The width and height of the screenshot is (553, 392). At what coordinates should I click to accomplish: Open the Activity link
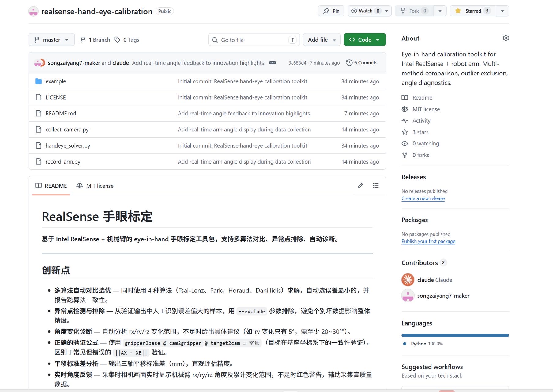pyautogui.click(x=421, y=121)
